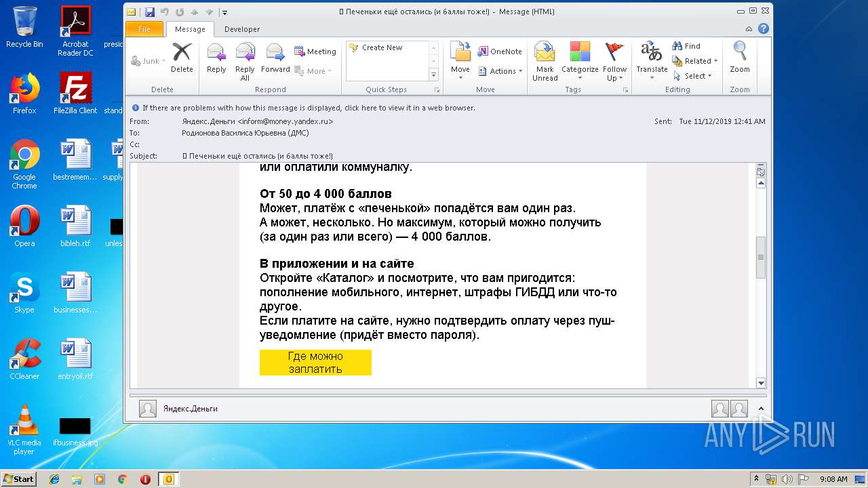This screenshot has width=868, height=488.
Task: Click the Start button
Action: click(18, 479)
